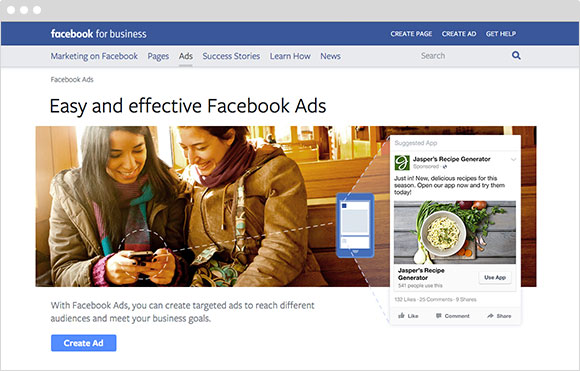
Task: Focus the Search input field
Action: [x=464, y=56]
